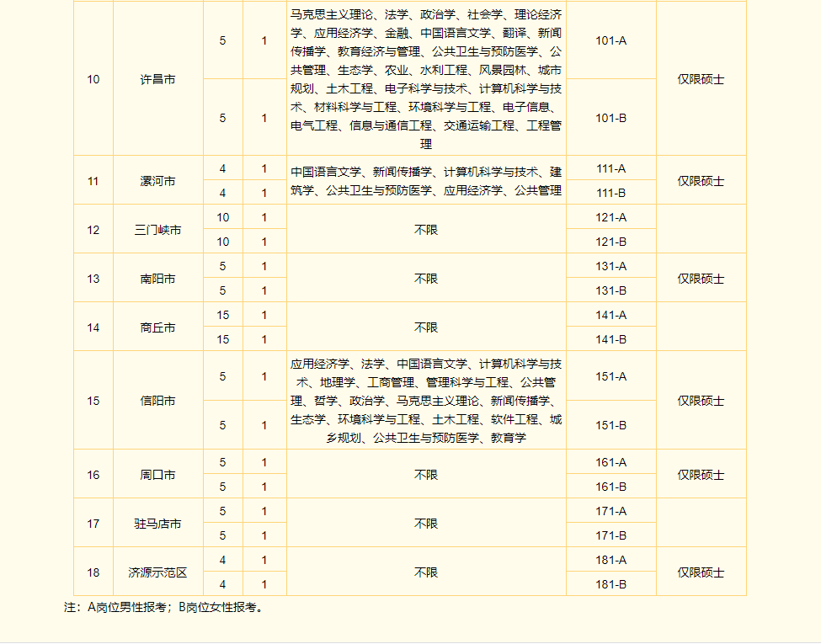Click the 商丘市 city cell

pyautogui.click(x=157, y=327)
